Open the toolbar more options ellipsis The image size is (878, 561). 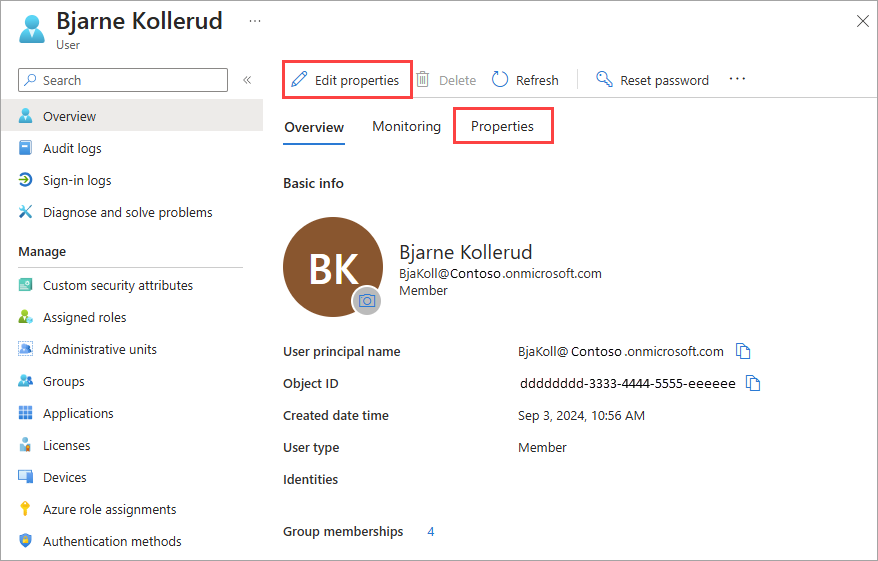[737, 79]
